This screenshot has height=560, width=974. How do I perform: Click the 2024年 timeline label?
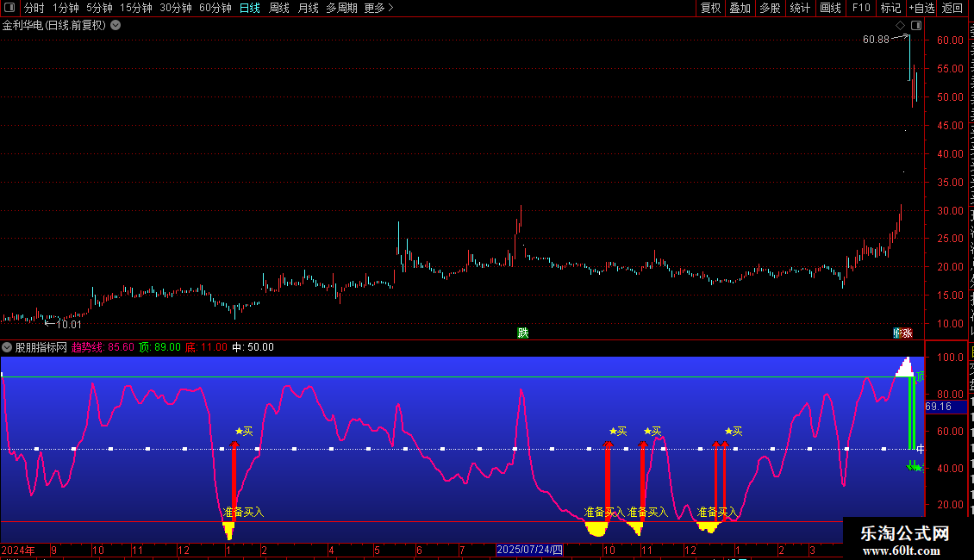coord(18,550)
